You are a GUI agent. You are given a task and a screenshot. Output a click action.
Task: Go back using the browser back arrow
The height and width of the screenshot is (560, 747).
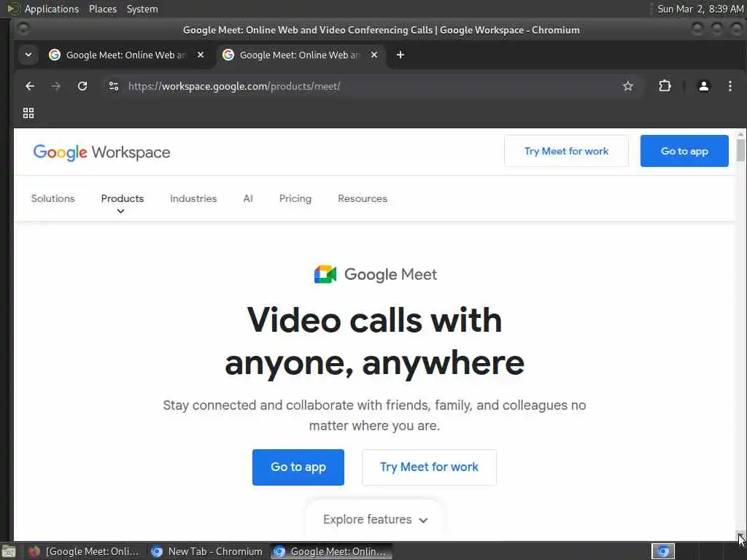coord(29,86)
